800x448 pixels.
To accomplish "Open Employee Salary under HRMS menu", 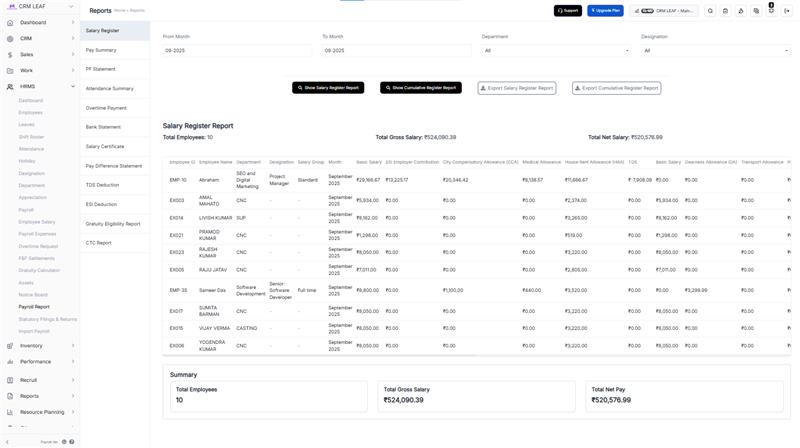I will pos(37,222).
